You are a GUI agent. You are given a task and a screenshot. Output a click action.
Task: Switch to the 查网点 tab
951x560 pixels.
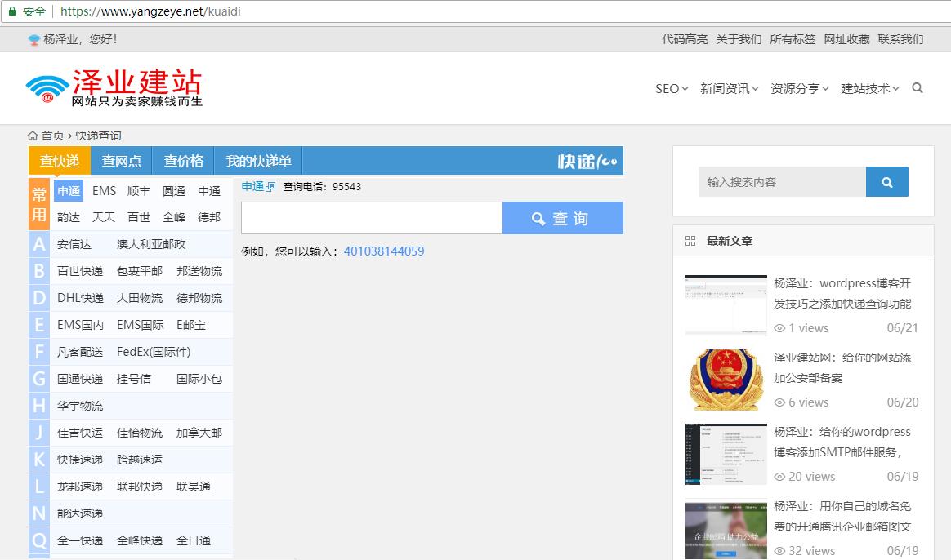click(x=121, y=161)
